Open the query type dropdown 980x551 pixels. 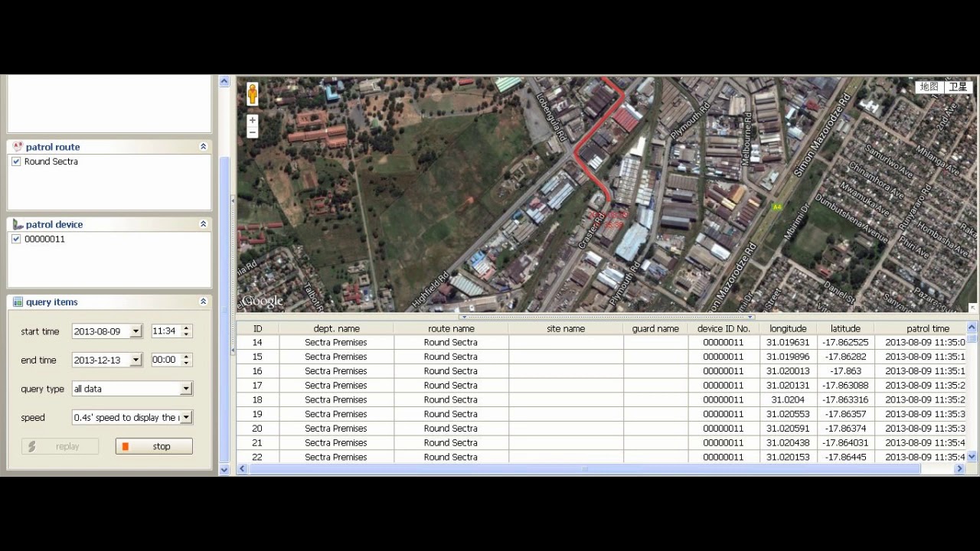pos(186,389)
